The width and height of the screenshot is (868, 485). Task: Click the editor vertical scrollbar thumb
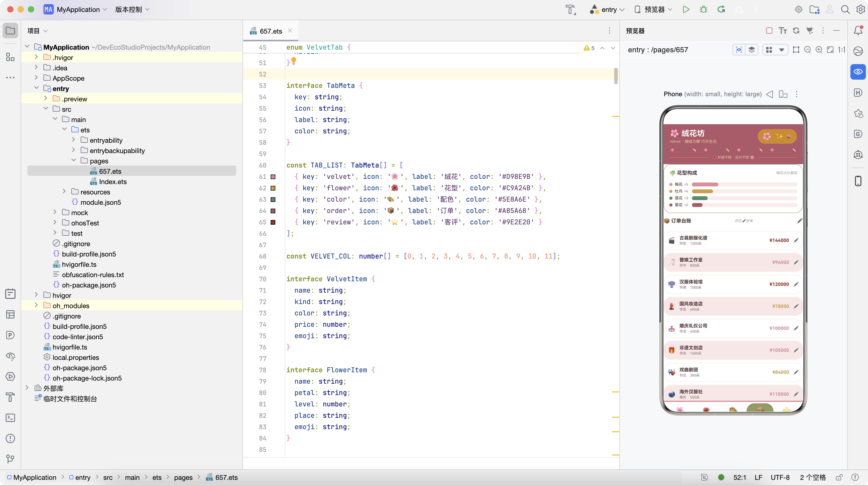tap(616, 76)
